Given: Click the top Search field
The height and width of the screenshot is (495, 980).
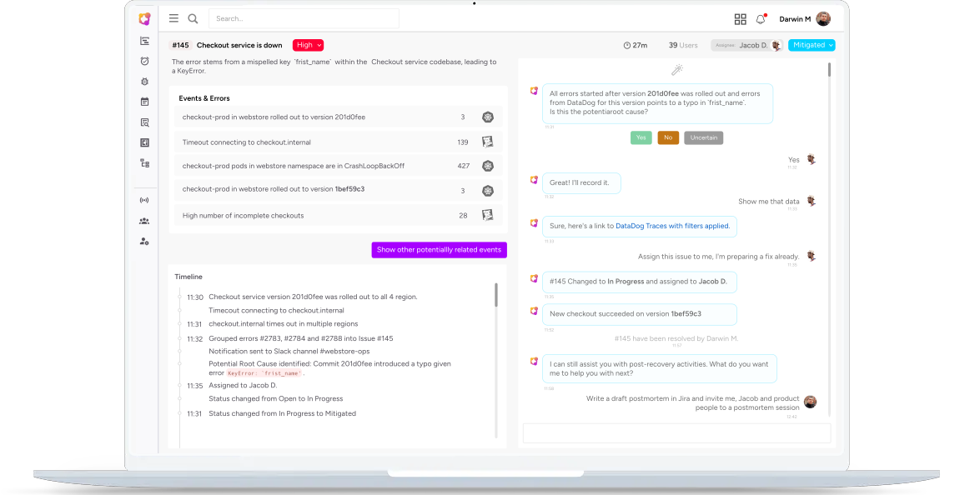Looking at the screenshot, I should pyautogui.click(x=304, y=18).
